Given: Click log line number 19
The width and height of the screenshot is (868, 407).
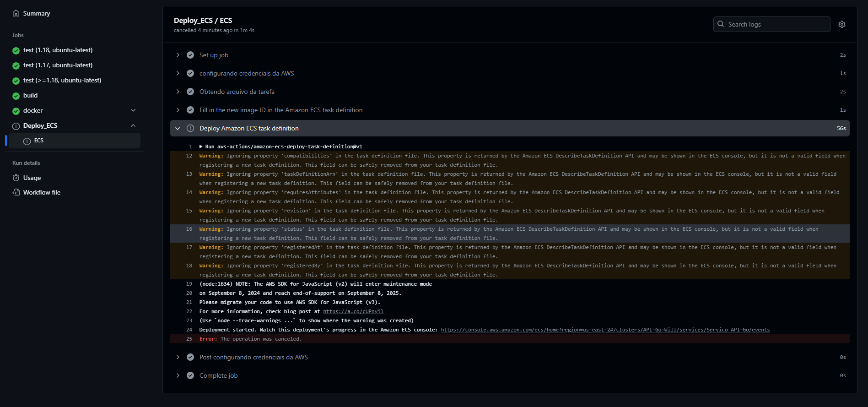Looking at the screenshot, I should pyautogui.click(x=189, y=284).
